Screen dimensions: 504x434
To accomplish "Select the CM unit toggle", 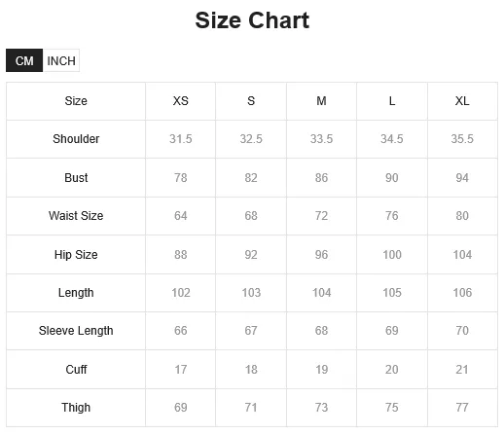I will pyautogui.click(x=24, y=60).
